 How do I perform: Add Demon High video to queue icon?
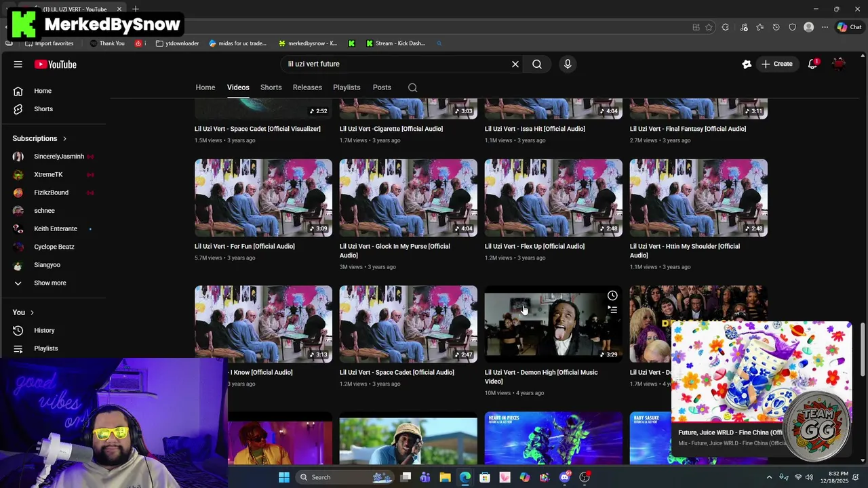(x=612, y=310)
